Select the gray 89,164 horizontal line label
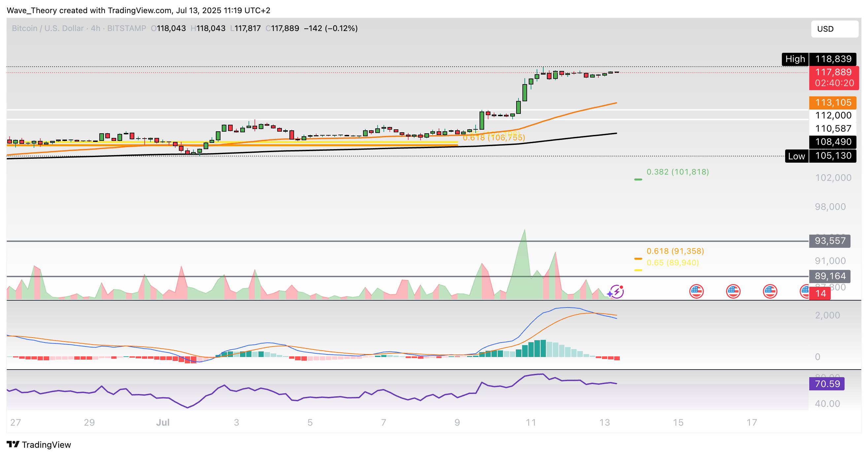This screenshot has height=456, width=868. click(829, 276)
